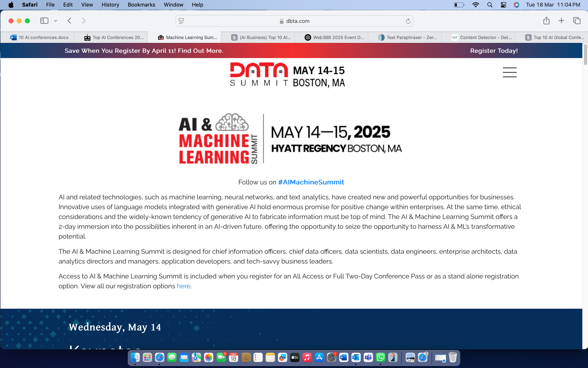This screenshot has width=588, height=368.
Task: Open Freeform from the Dock
Action: click(x=282, y=358)
